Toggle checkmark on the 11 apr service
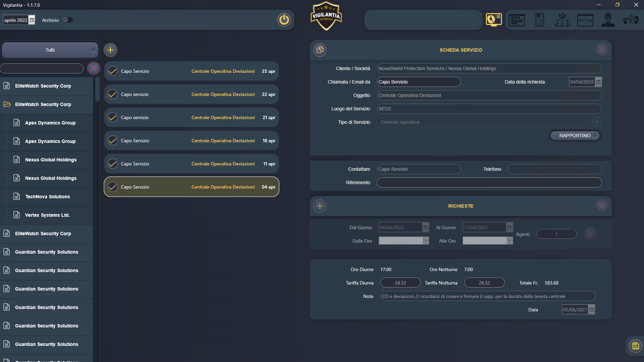This screenshot has height=362, width=644. coord(112,164)
